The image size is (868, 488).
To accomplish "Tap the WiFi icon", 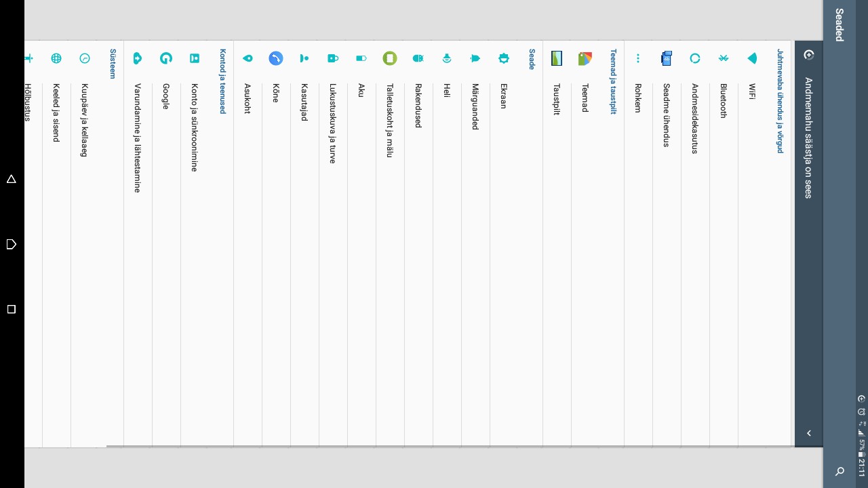I will click(752, 58).
